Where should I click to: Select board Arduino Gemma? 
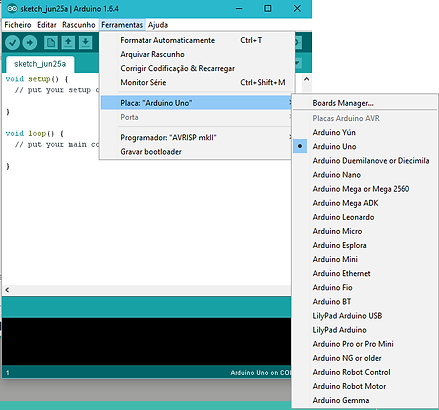pyautogui.click(x=365, y=400)
